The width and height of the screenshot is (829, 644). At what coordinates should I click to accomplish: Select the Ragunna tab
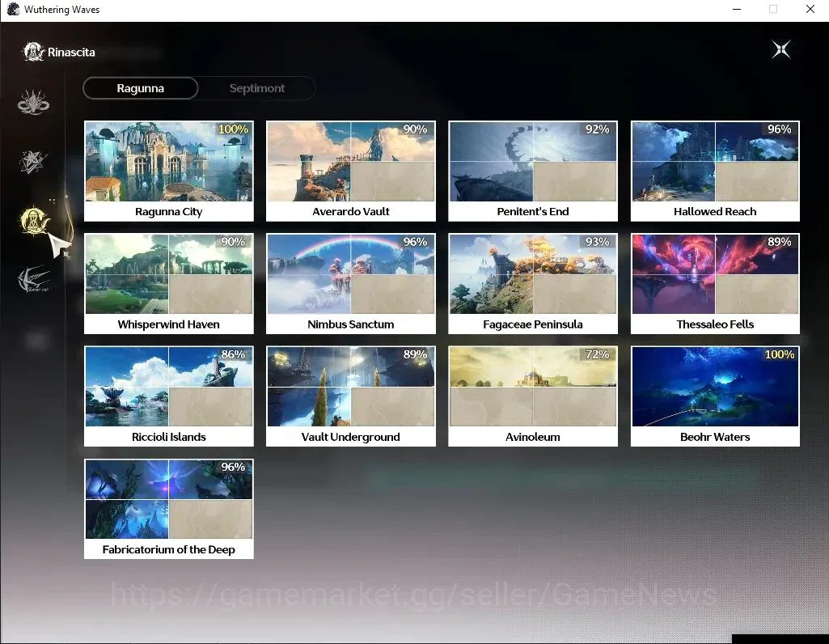click(x=141, y=88)
